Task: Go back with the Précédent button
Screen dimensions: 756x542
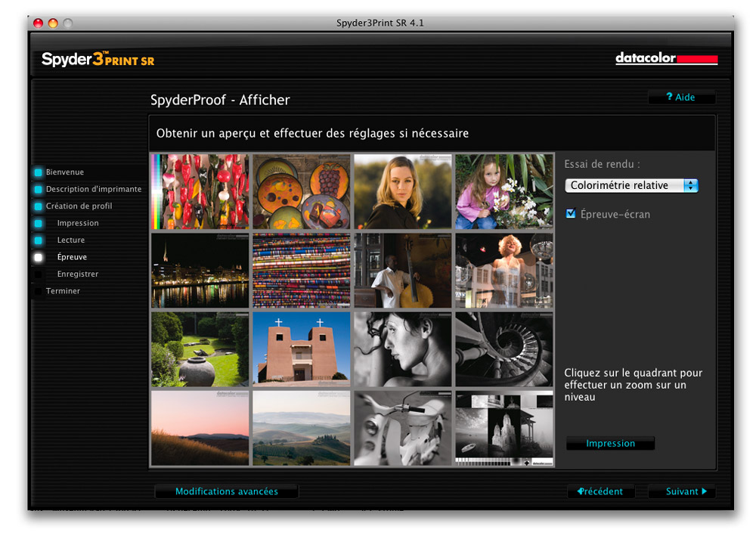Action: click(x=601, y=491)
